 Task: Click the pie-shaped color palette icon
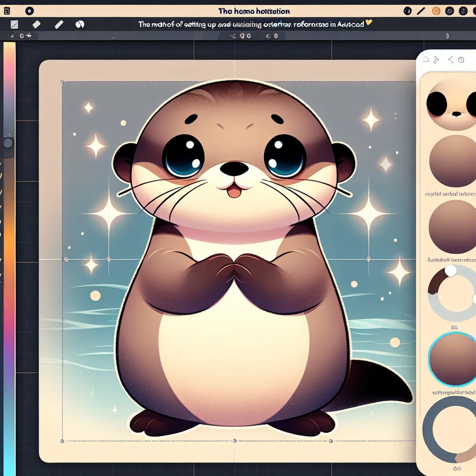pos(79,25)
